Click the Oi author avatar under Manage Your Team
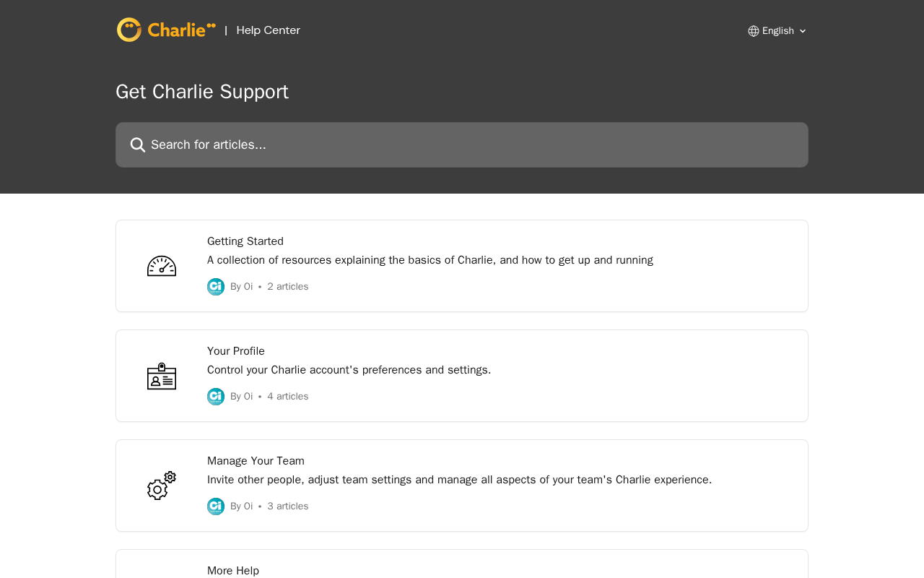The height and width of the screenshot is (578, 924). pyautogui.click(x=216, y=506)
